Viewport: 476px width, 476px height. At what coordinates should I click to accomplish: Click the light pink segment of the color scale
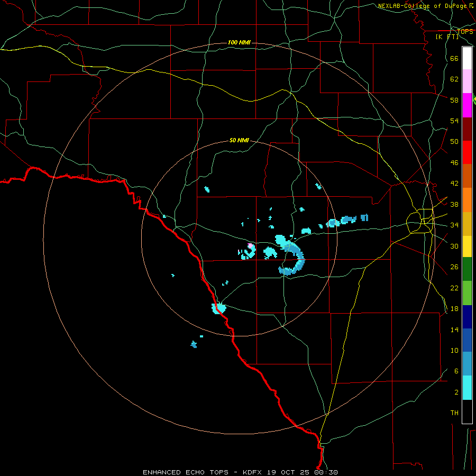click(467, 81)
